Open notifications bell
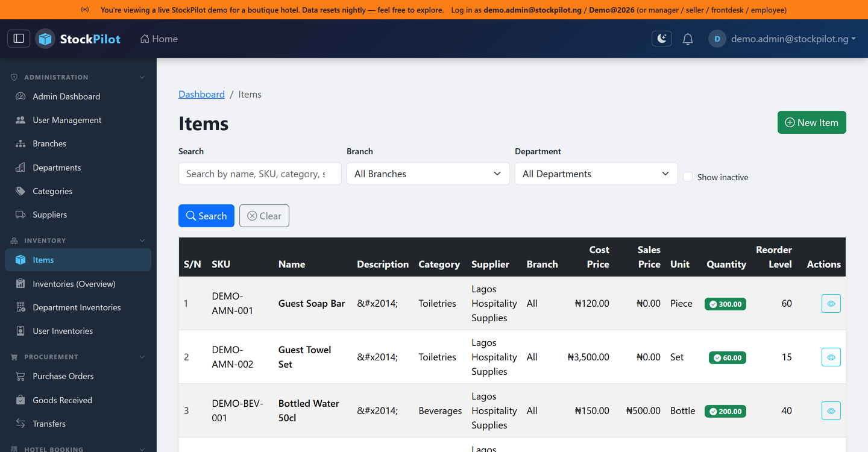This screenshot has height=452, width=868. [688, 39]
